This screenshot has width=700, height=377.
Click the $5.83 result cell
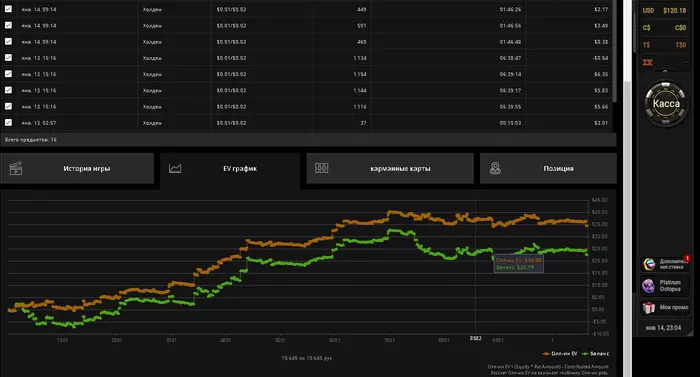[601, 91]
